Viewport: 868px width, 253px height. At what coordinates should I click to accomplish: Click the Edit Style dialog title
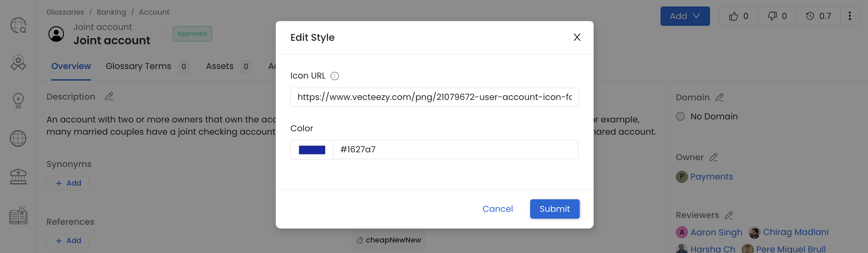click(x=312, y=37)
